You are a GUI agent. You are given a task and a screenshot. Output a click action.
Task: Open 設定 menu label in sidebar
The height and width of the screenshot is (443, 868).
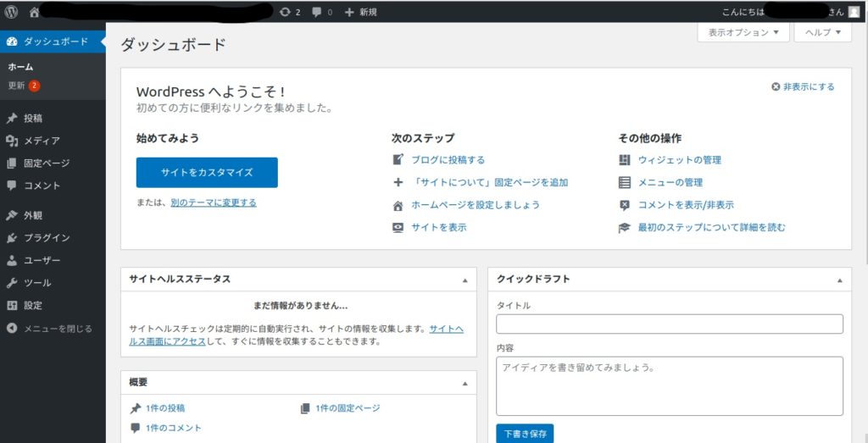click(33, 305)
